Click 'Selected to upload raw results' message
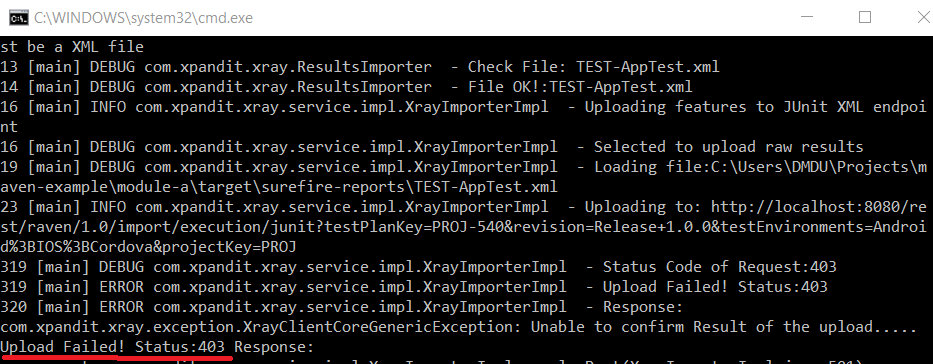The height and width of the screenshot is (364, 933). tap(729, 147)
